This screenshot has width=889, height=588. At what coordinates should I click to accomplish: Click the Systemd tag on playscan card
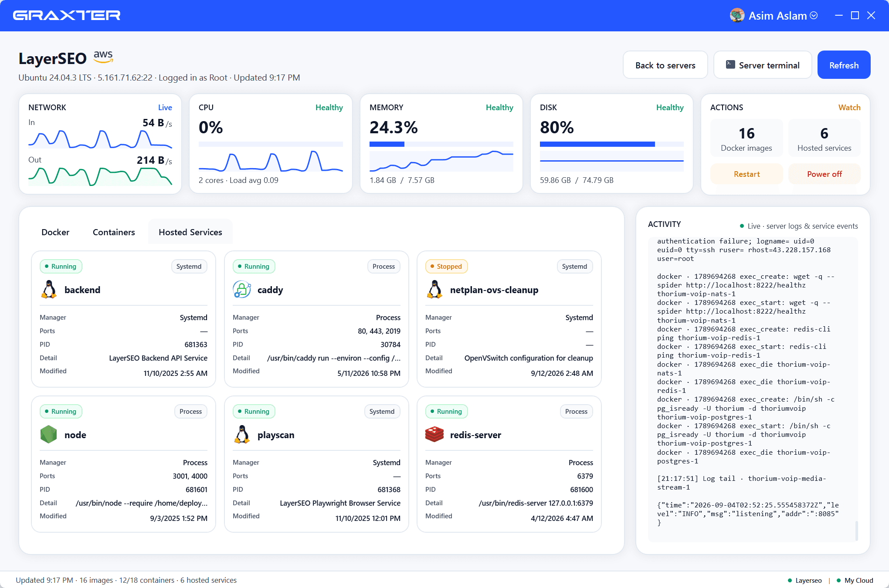click(382, 412)
